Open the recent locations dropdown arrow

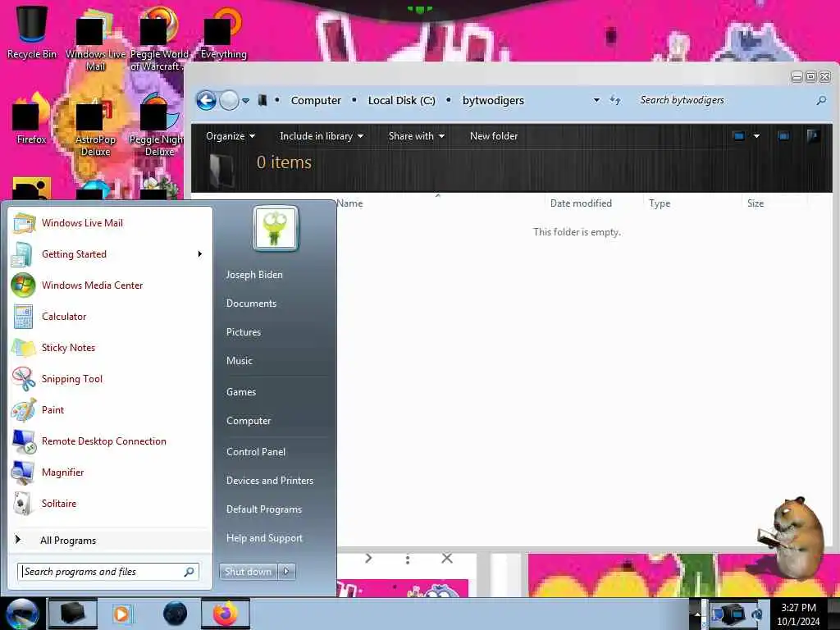pyautogui.click(x=246, y=101)
